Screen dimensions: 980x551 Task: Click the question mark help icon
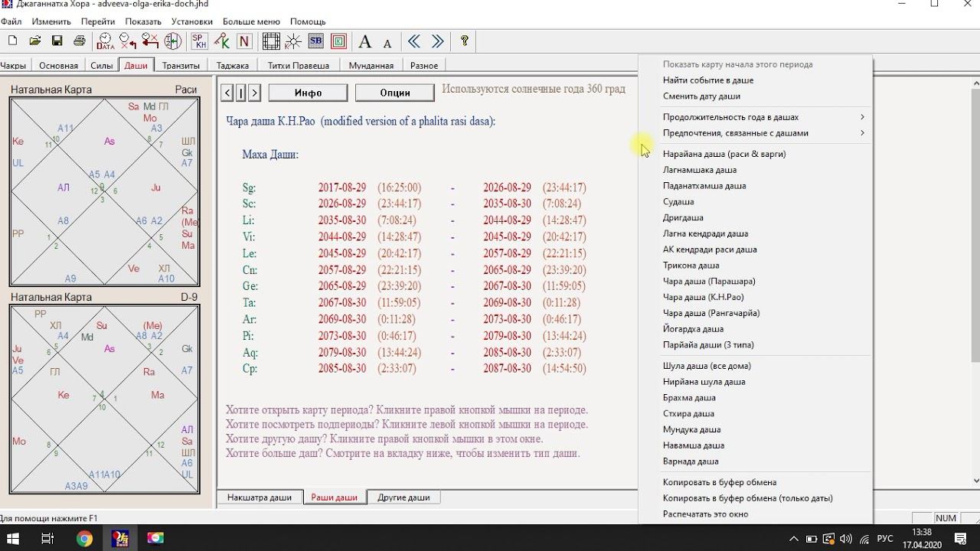[464, 41]
